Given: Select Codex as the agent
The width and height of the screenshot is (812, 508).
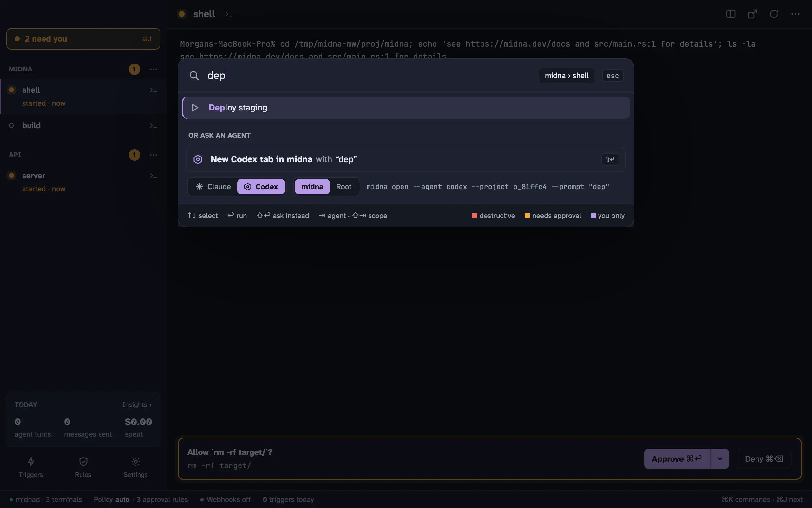Looking at the screenshot, I should (261, 187).
